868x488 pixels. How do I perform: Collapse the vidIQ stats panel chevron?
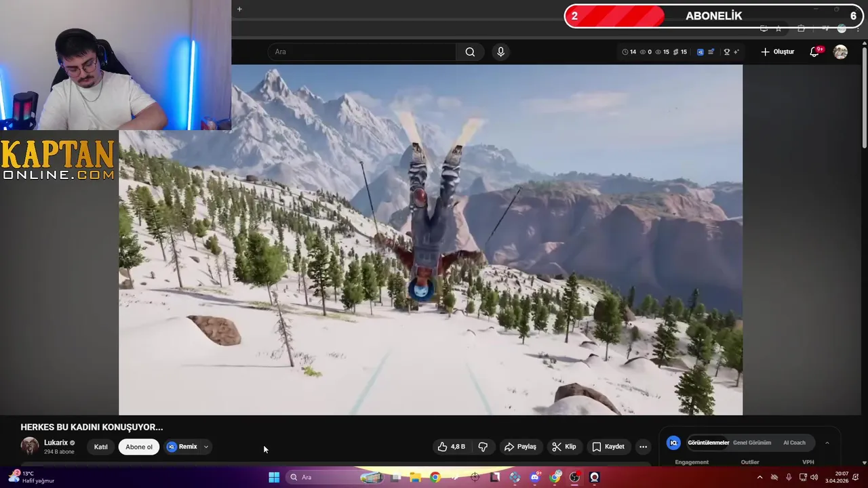click(827, 443)
